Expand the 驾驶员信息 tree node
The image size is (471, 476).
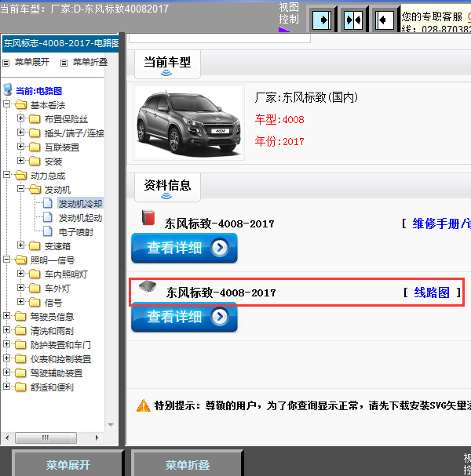(x=6, y=315)
